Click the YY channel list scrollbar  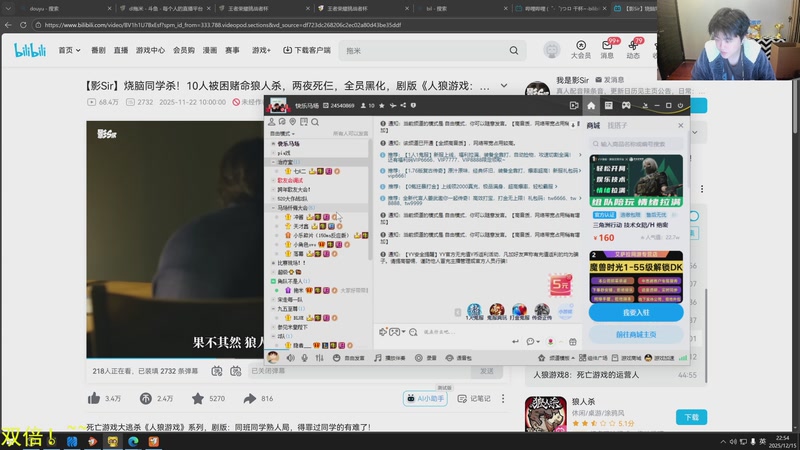(370, 199)
